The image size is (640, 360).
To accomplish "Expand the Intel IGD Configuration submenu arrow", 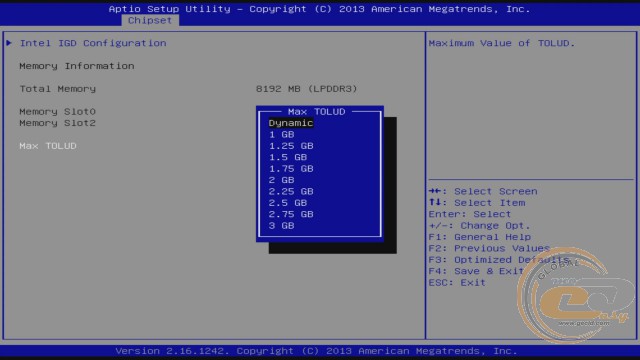I will coord(9,43).
